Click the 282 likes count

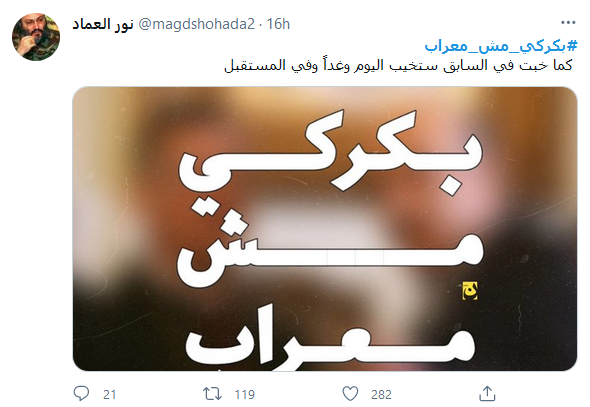(x=381, y=395)
